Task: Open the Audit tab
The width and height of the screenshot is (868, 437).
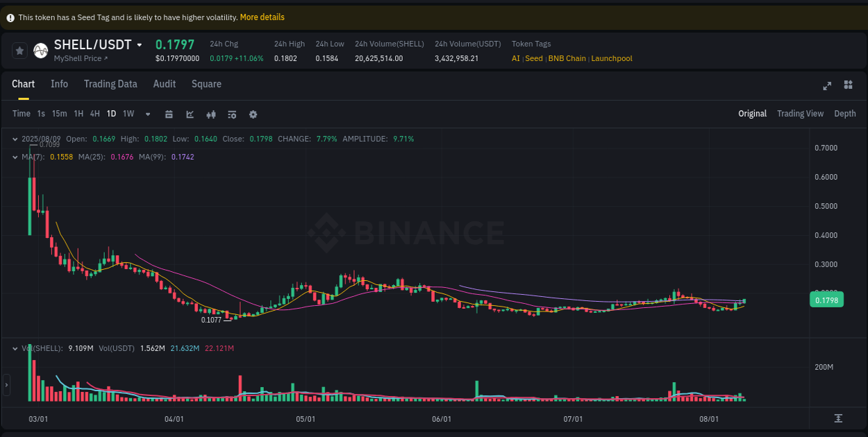Action: 165,84
